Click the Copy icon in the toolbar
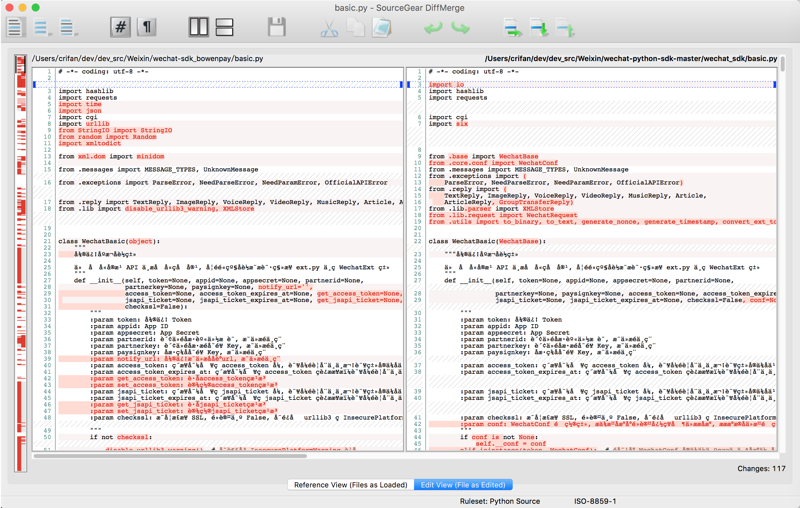Image resolution: width=800 pixels, height=508 pixels. 356,28
